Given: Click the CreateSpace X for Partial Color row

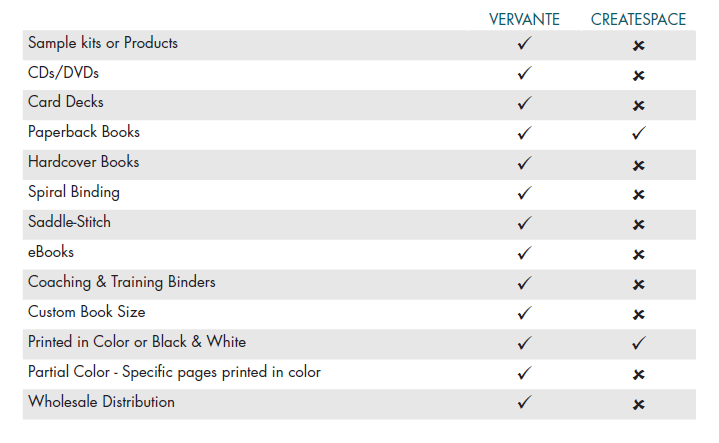Looking at the screenshot, I should (638, 375).
